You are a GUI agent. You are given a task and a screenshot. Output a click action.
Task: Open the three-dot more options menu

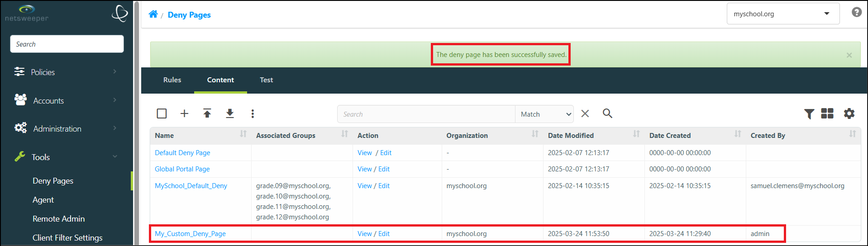253,114
